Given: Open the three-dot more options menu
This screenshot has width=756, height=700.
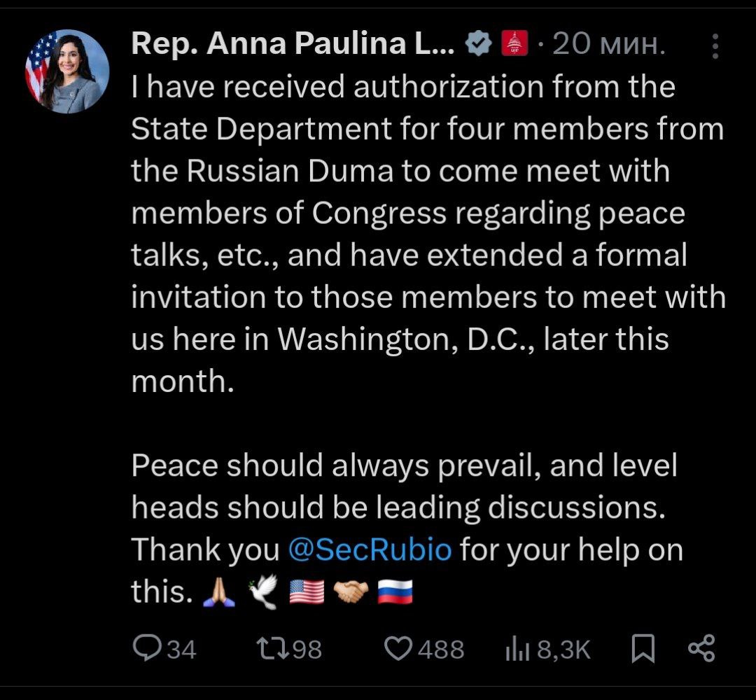Looking at the screenshot, I should pos(714,46).
